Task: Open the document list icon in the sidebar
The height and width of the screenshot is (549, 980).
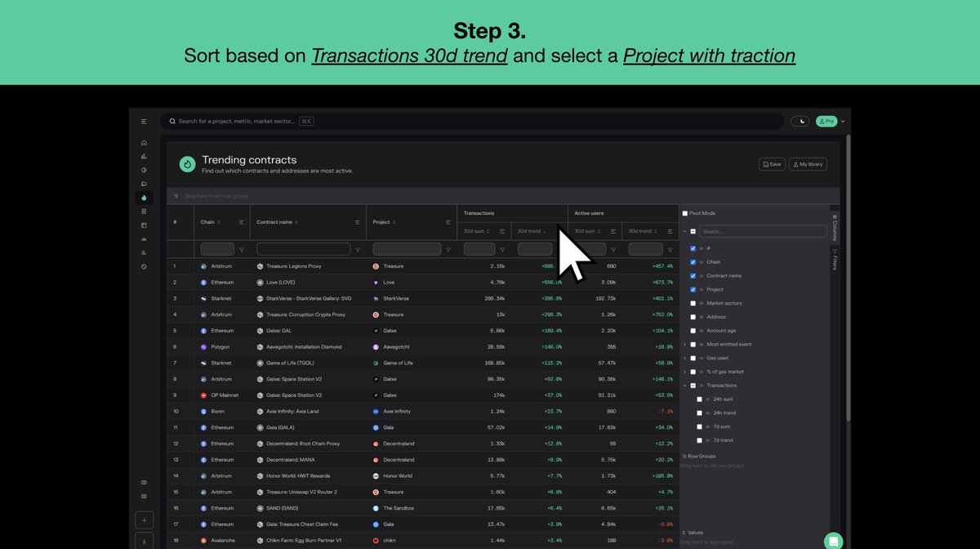Action: (x=144, y=212)
